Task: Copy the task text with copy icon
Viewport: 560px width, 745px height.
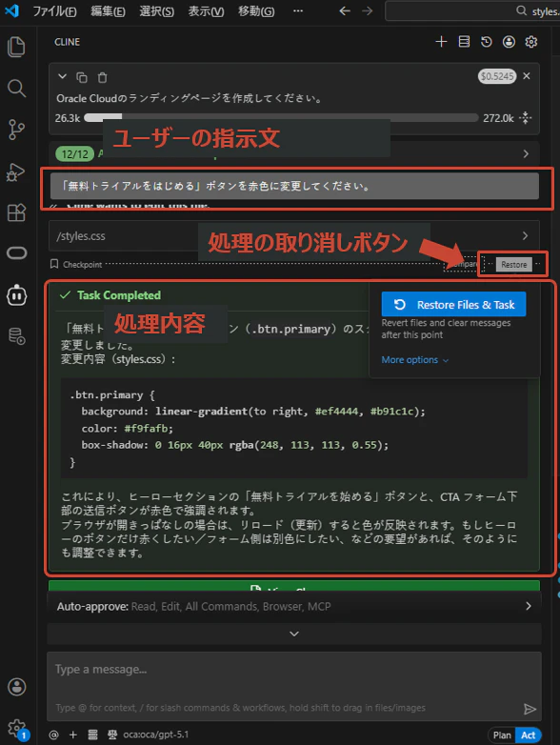Action: (82, 77)
